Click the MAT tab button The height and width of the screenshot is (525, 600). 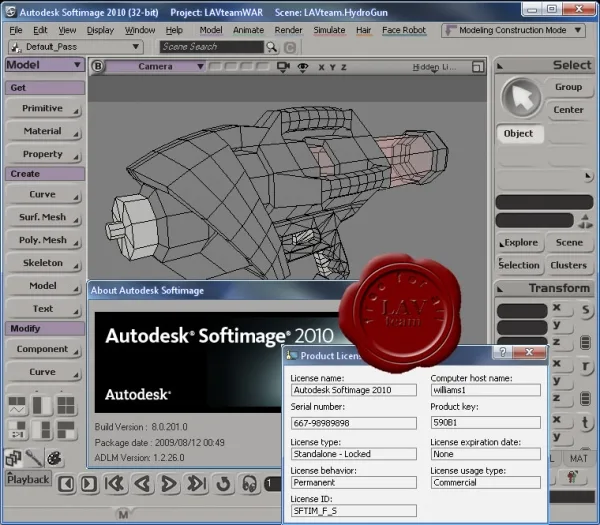pos(579,458)
